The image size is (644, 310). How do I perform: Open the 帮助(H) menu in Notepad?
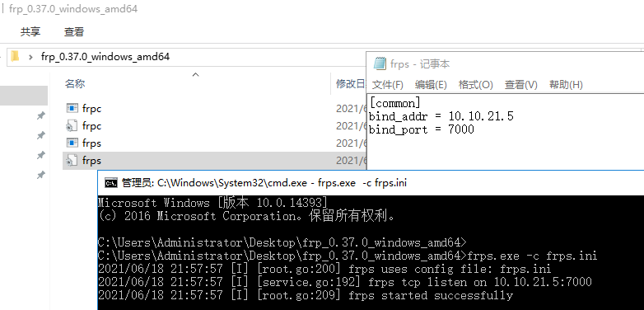[x=566, y=85]
